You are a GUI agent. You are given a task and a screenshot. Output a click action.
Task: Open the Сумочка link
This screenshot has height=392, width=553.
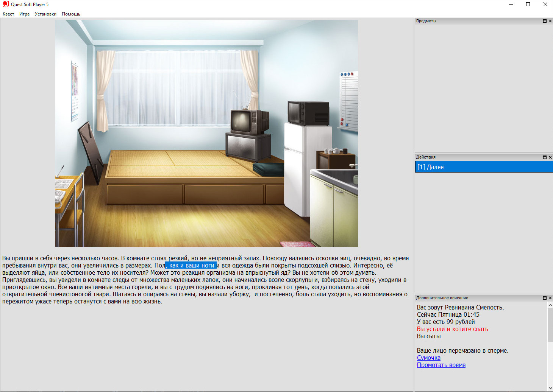[x=428, y=358]
